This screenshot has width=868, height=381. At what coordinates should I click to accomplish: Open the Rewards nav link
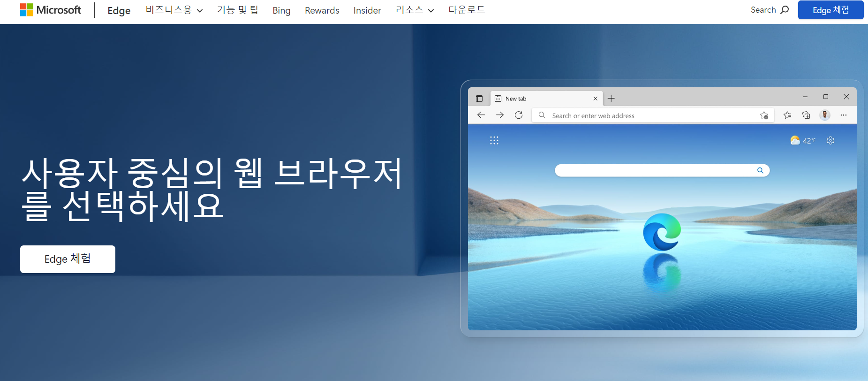322,10
